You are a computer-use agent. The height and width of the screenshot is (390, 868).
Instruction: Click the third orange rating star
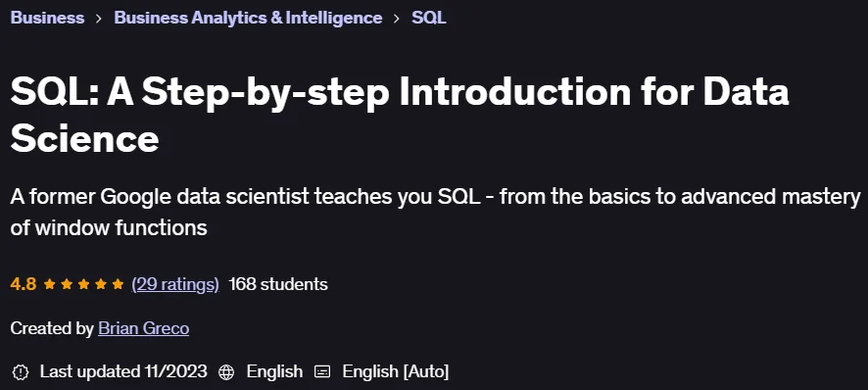83,284
